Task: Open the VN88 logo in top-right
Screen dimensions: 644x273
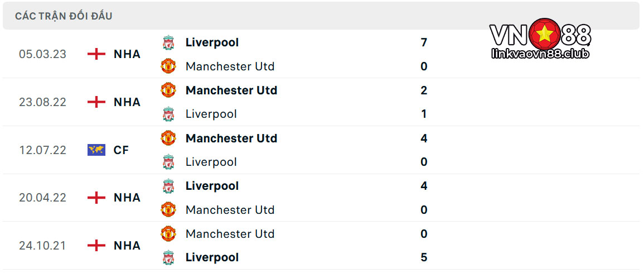Action: (540, 34)
